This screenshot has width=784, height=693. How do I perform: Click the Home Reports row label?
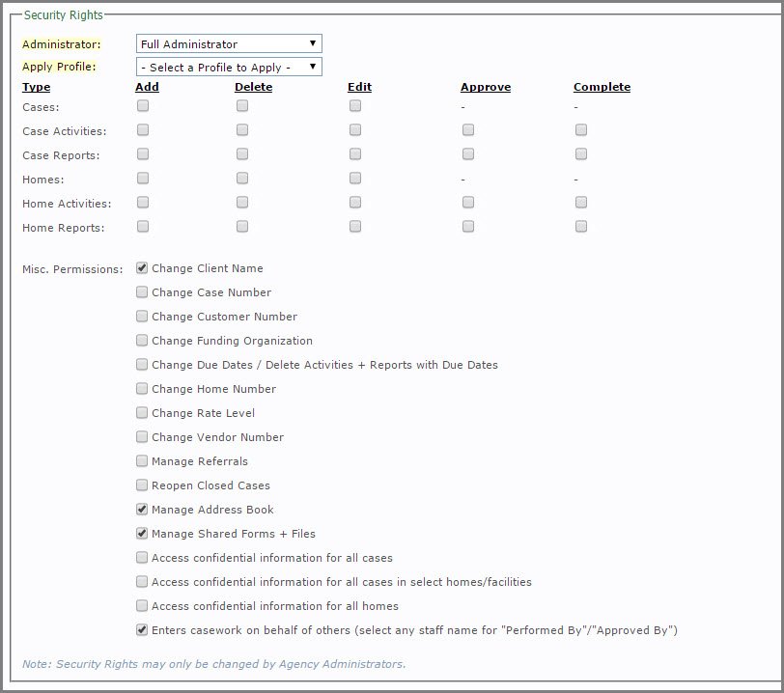pyautogui.click(x=64, y=228)
